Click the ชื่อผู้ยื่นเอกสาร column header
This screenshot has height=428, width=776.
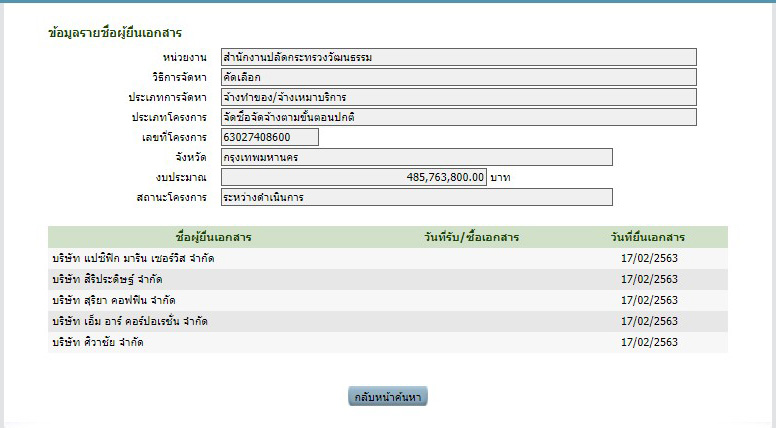(212, 238)
